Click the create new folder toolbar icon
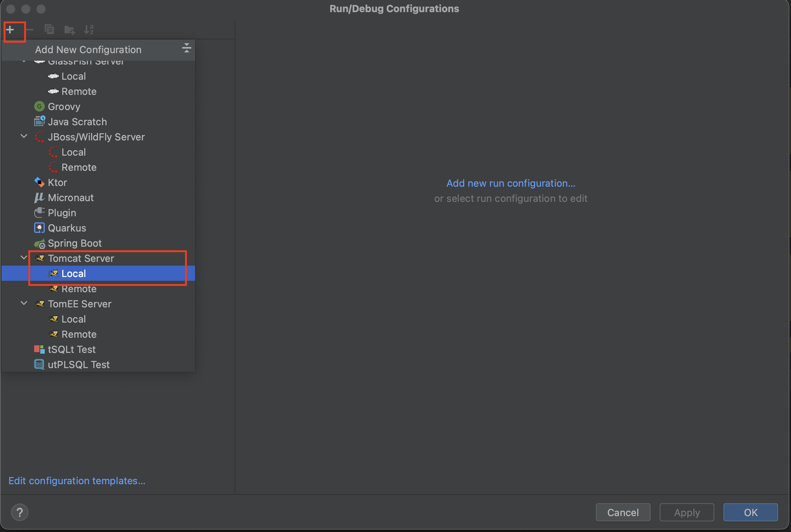Image resolution: width=791 pixels, height=532 pixels. 69,30
